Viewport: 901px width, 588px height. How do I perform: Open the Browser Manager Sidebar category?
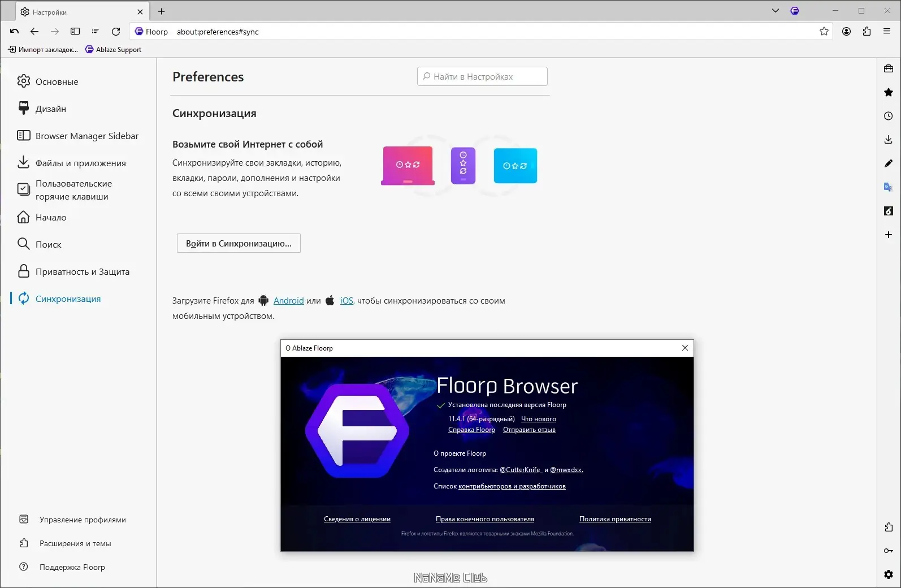(x=77, y=136)
